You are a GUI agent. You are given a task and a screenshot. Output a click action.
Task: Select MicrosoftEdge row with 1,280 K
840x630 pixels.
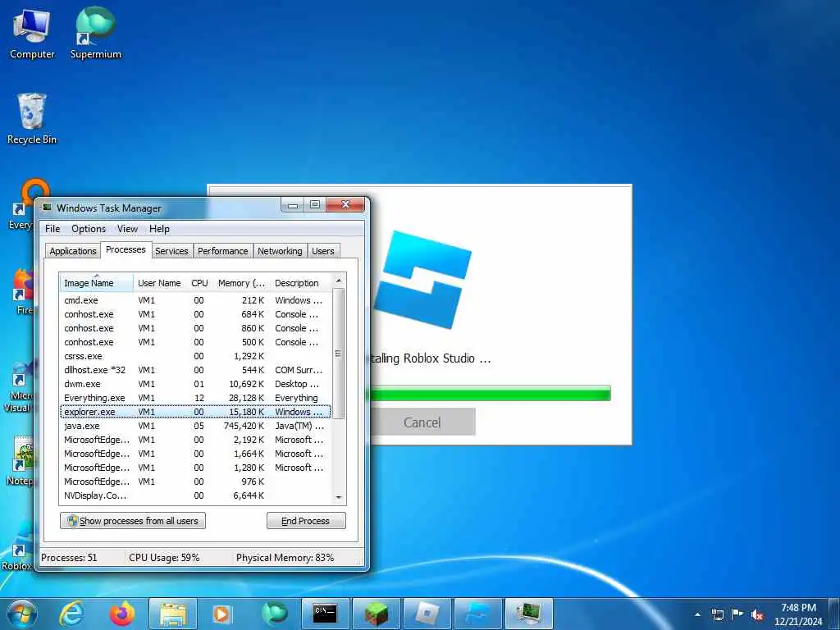point(195,468)
